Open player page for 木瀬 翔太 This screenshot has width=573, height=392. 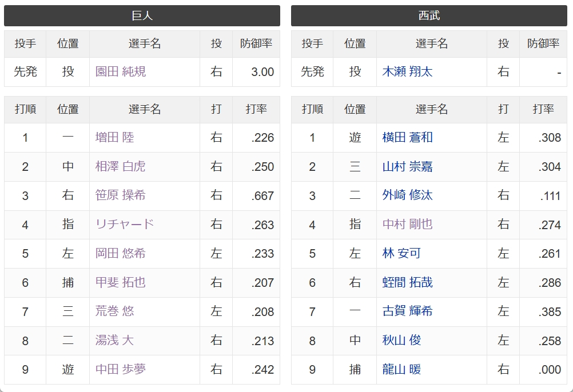click(x=408, y=71)
